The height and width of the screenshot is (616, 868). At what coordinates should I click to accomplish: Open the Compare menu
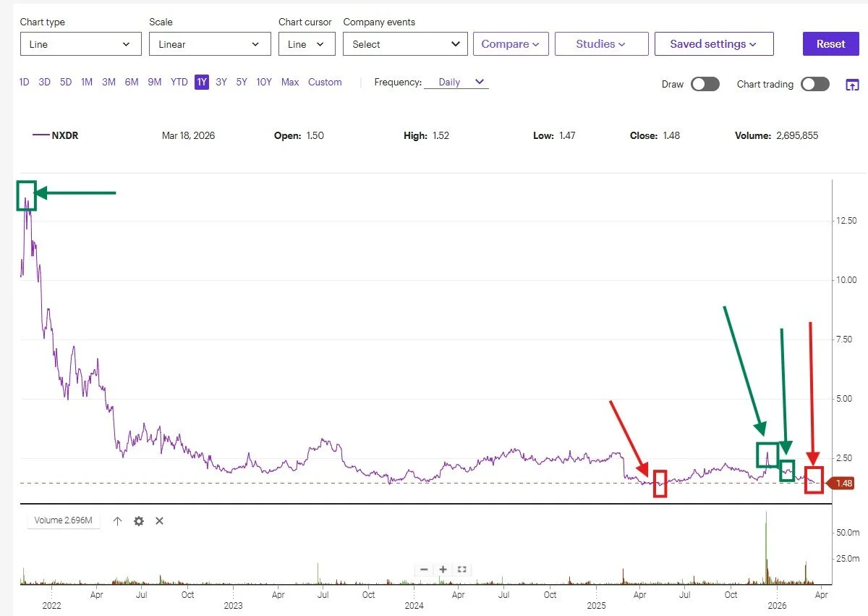tap(511, 43)
